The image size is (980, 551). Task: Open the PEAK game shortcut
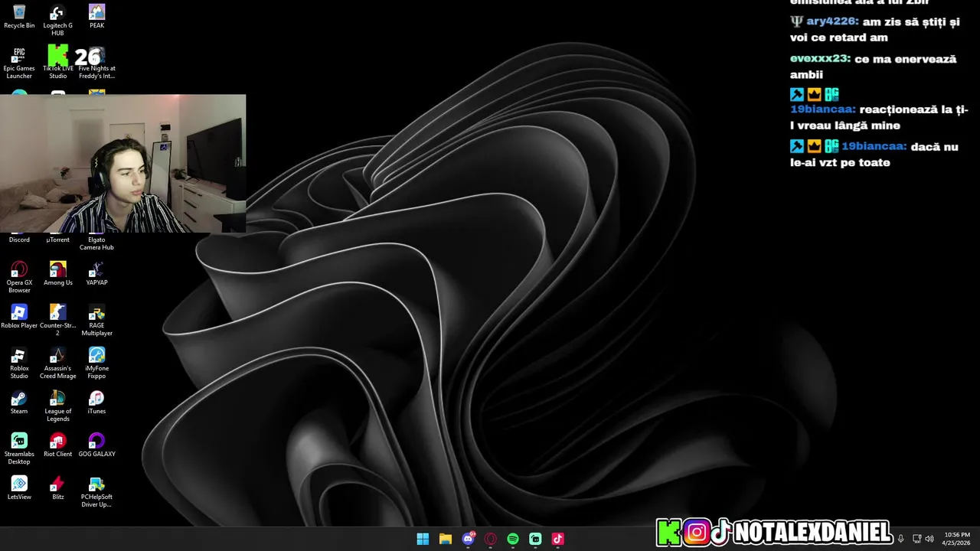tap(96, 16)
